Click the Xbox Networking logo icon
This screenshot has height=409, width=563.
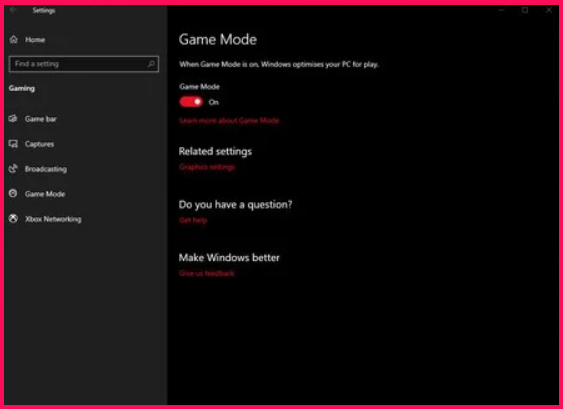[13, 219]
